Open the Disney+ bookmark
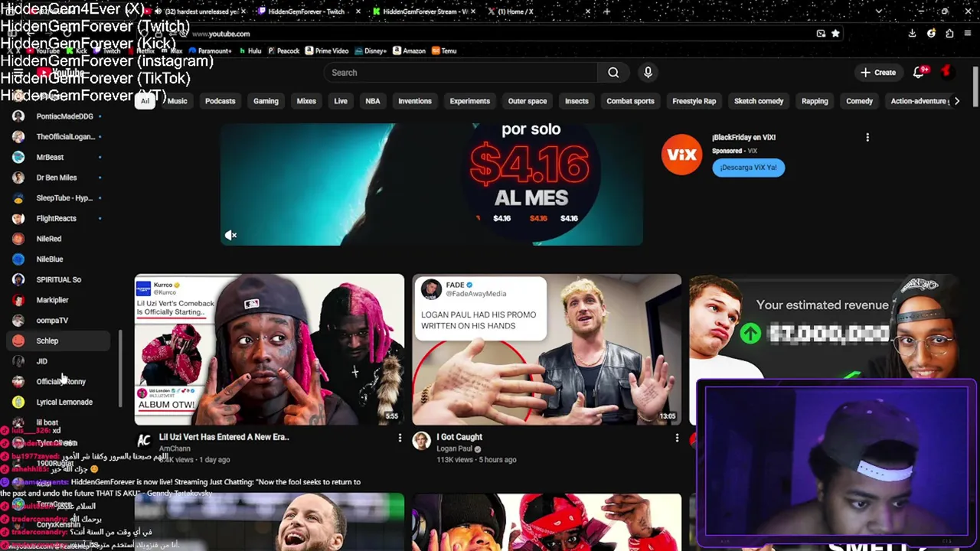The height and width of the screenshot is (551, 980). point(371,51)
